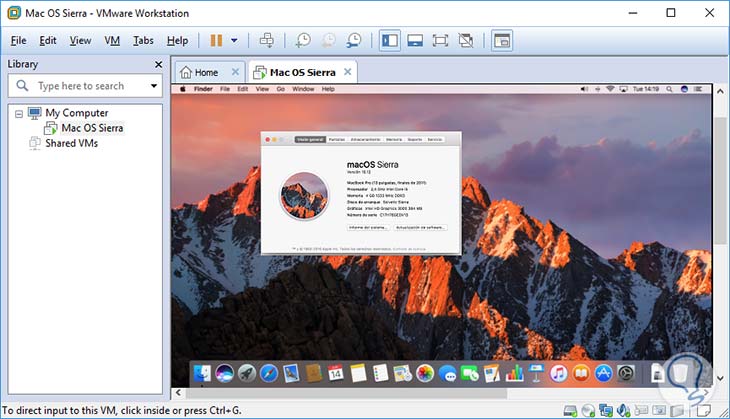The height and width of the screenshot is (419, 730).
Task: Open Siri from the macOS menu bar
Action: pos(684,89)
